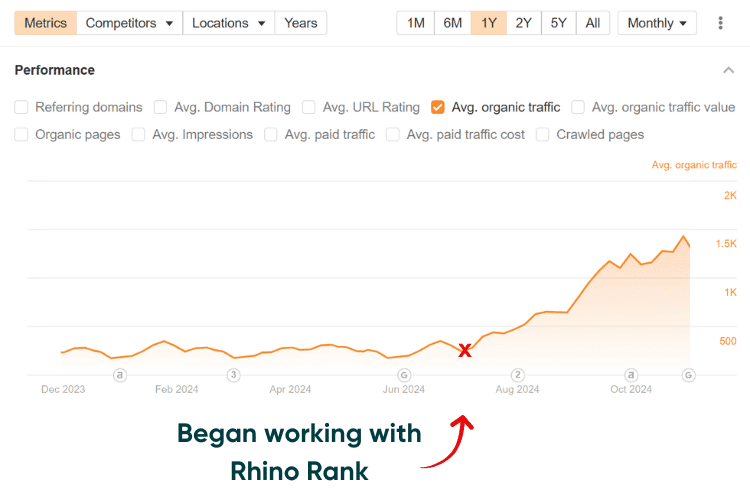The width and height of the screenshot is (750, 500).
Task: Click the circled 3 marker near Feb 2024
Action: (233, 376)
